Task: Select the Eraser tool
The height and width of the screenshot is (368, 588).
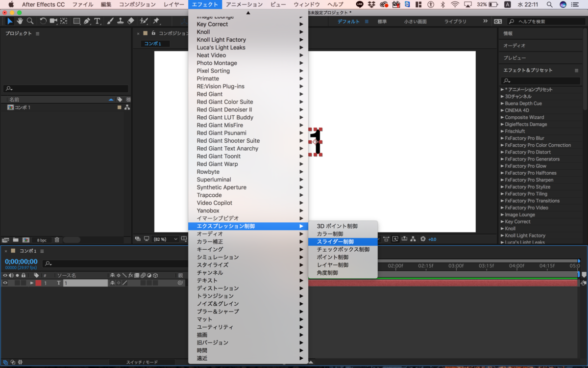Action: (130, 21)
